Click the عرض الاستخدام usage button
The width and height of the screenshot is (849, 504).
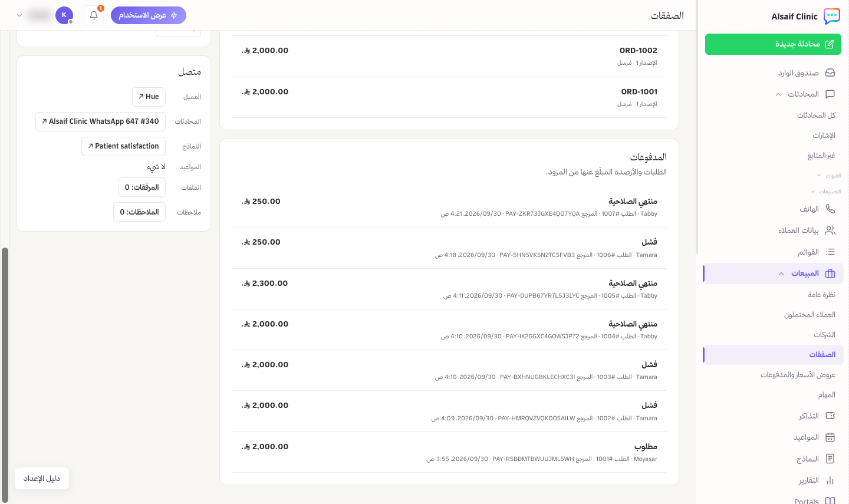click(x=149, y=15)
